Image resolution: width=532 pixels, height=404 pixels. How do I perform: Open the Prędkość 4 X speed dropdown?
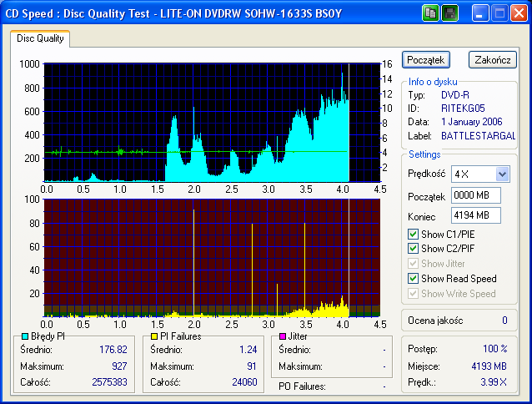[x=502, y=174]
